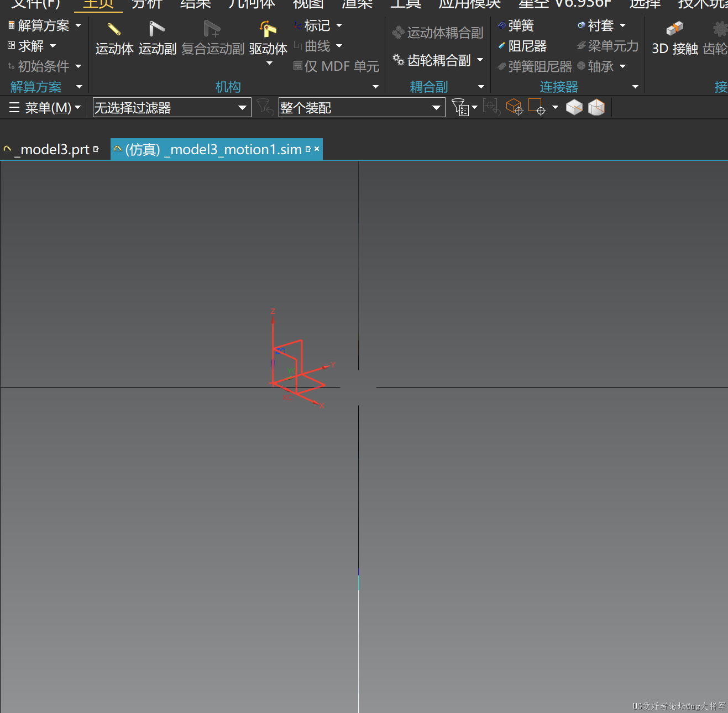Expand the 衬套 dropdown arrow

(623, 25)
